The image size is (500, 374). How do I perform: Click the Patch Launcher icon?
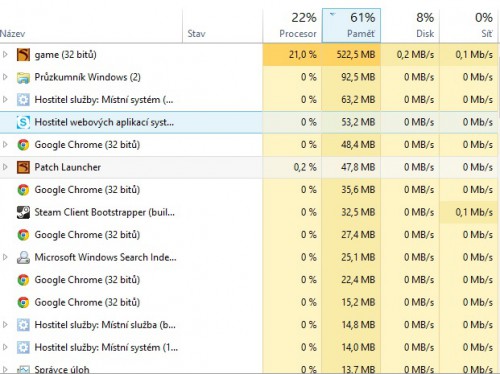coord(23,167)
